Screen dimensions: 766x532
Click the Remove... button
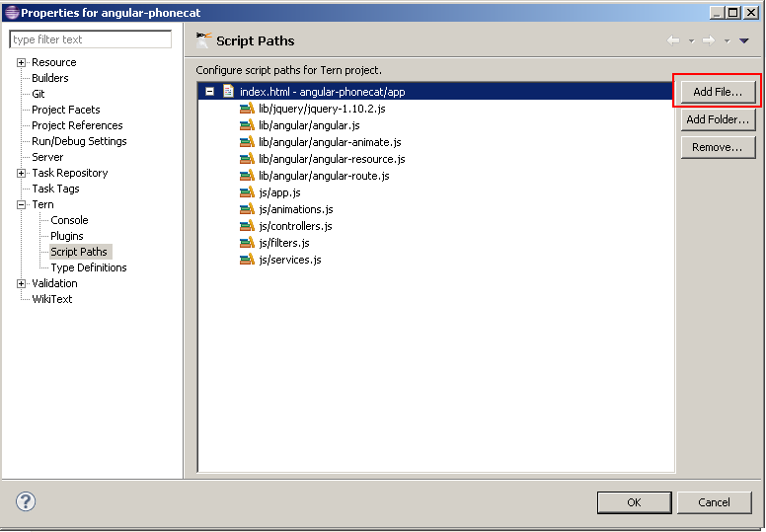click(x=718, y=147)
